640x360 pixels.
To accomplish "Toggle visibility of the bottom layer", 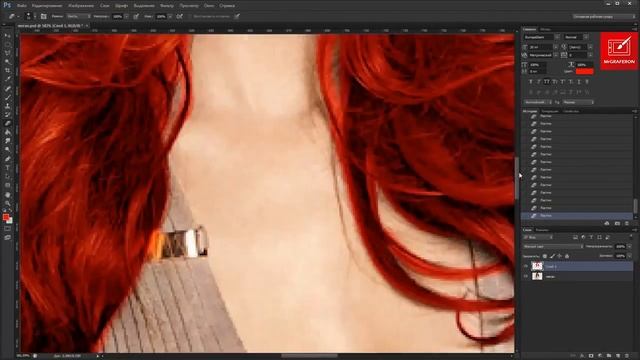I will 526,276.
